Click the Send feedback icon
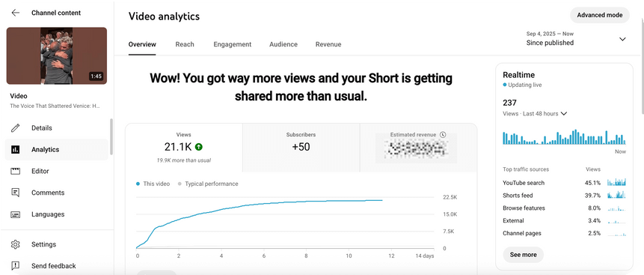Image resolution: width=644 pixels, height=275 pixels. pyautogui.click(x=15, y=266)
